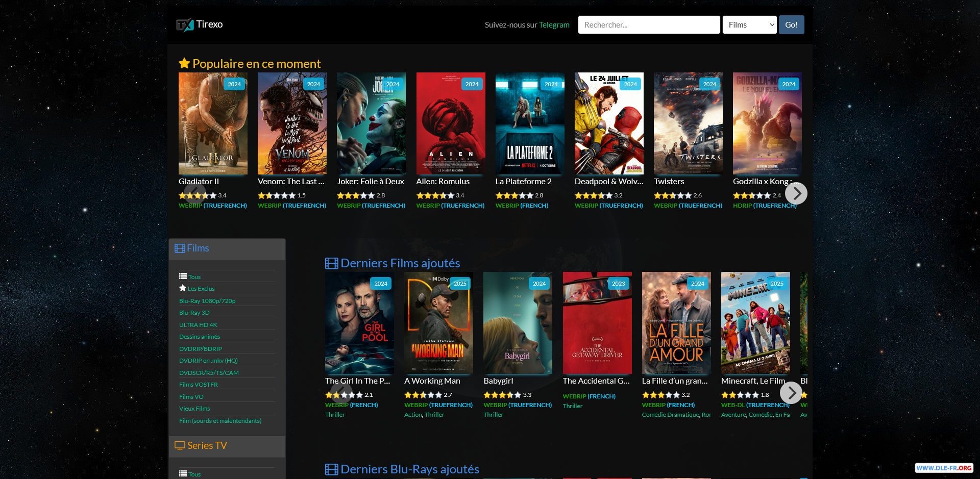
Task: Click the Go! search button
Action: 791,24
